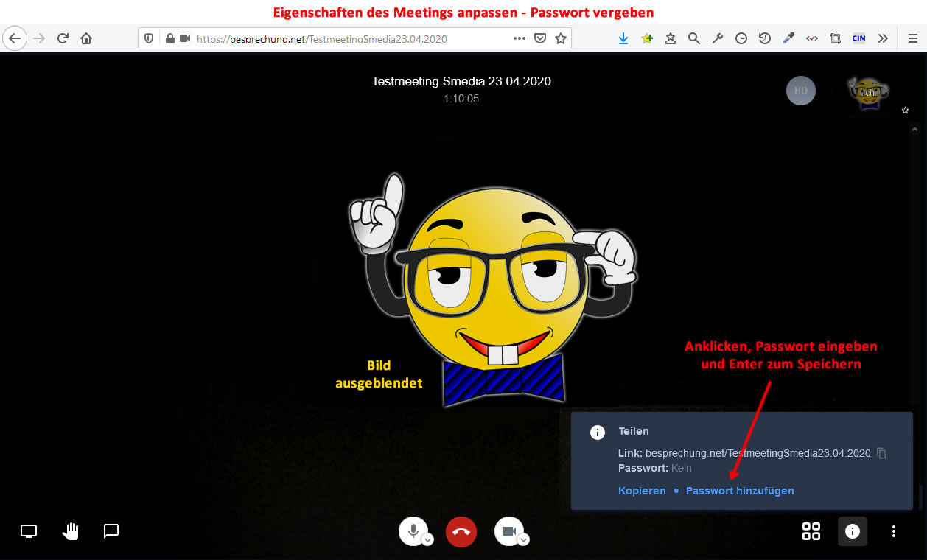Click the small star beside own thumbnail
The height and width of the screenshot is (560, 927).
click(906, 111)
